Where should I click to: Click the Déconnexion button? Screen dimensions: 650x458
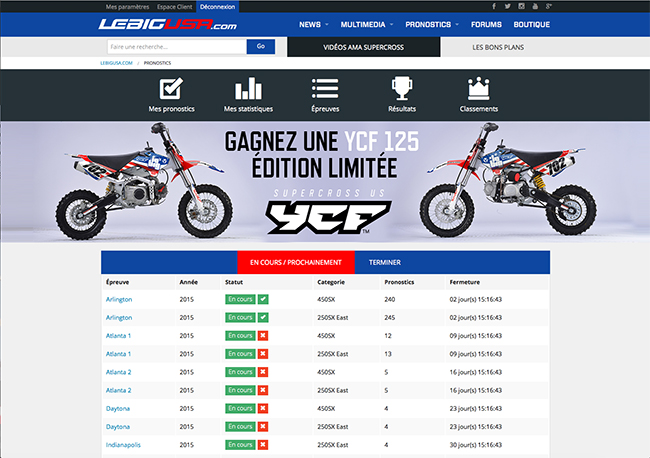(217, 7)
